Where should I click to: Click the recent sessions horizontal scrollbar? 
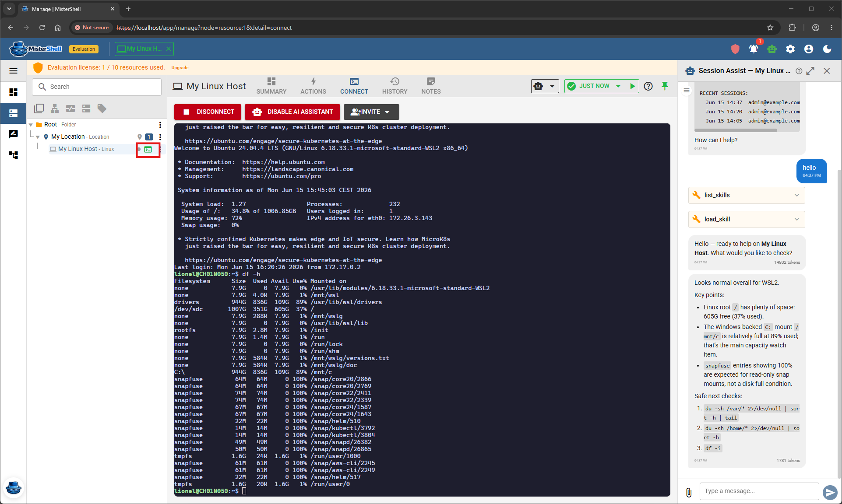(x=736, y=130)
